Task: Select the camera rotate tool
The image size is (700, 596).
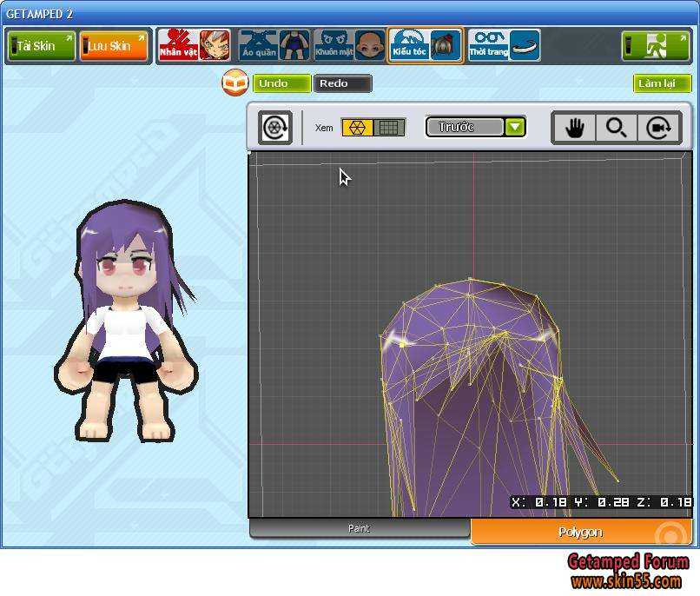Action: (x=659, y=128)
